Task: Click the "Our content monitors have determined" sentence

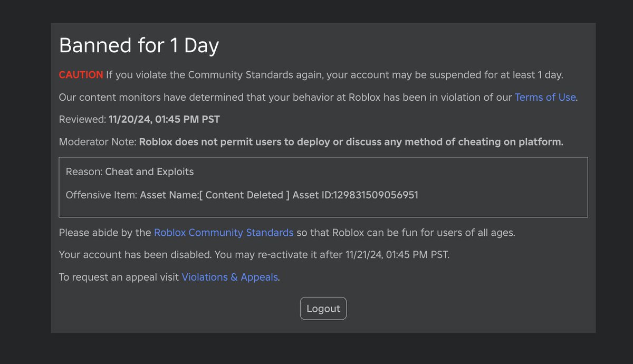Action: click(319, 97)
